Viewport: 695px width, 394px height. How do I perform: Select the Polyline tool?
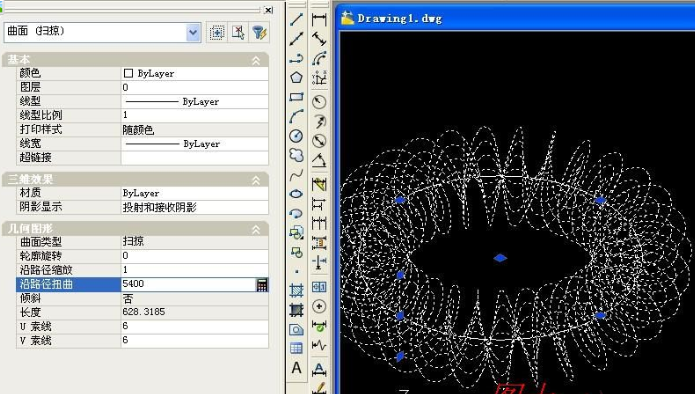point(297,58)
